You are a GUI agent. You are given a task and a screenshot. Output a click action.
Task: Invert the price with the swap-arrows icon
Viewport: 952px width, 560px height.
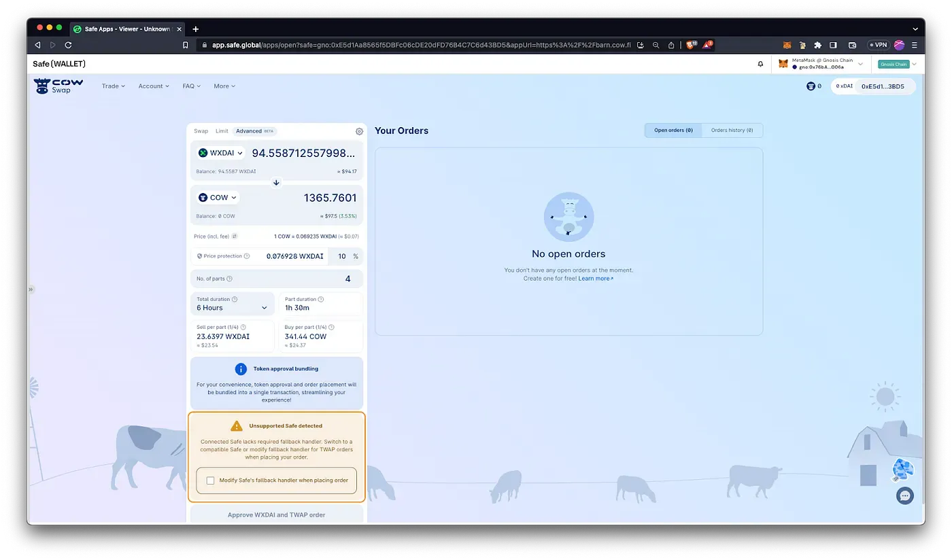pos(235,237)
